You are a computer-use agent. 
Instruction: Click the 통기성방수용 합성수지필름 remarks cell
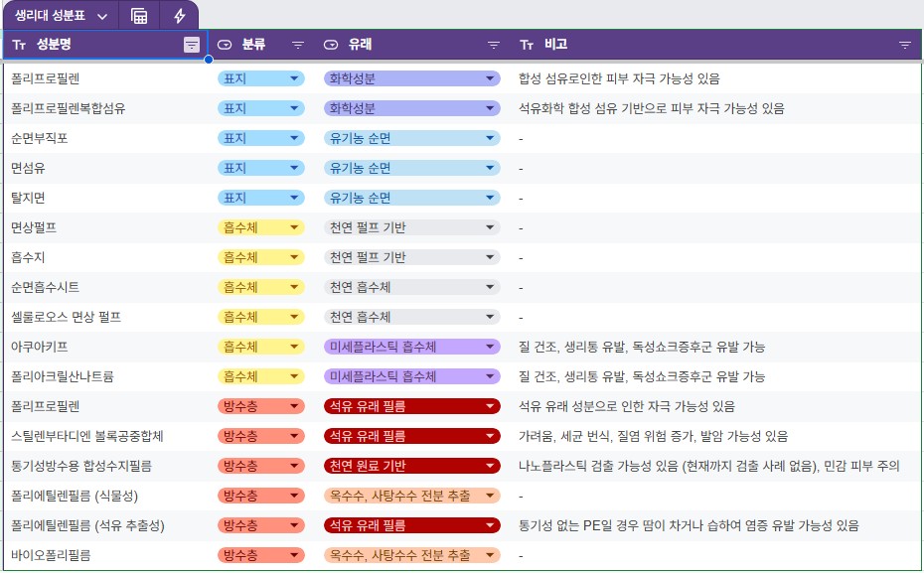pyautogui.click(x=709, y=466)
